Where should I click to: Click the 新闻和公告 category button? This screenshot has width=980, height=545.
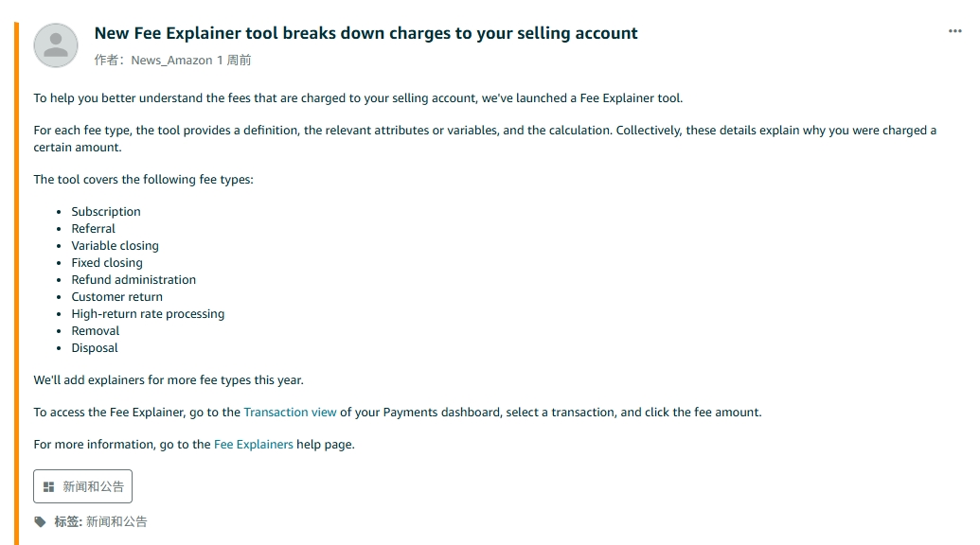[x=83, y=486]
